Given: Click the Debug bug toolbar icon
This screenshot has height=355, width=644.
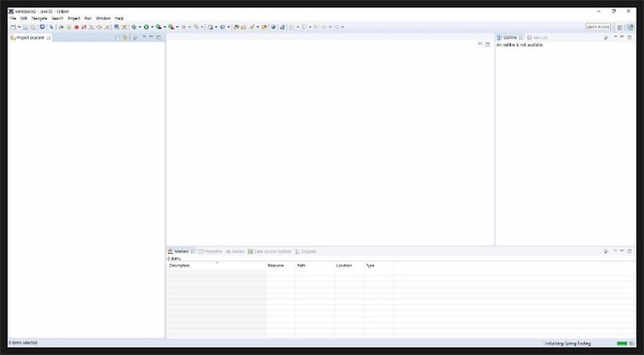Looking at the screenshot, I should coord(134,27).
